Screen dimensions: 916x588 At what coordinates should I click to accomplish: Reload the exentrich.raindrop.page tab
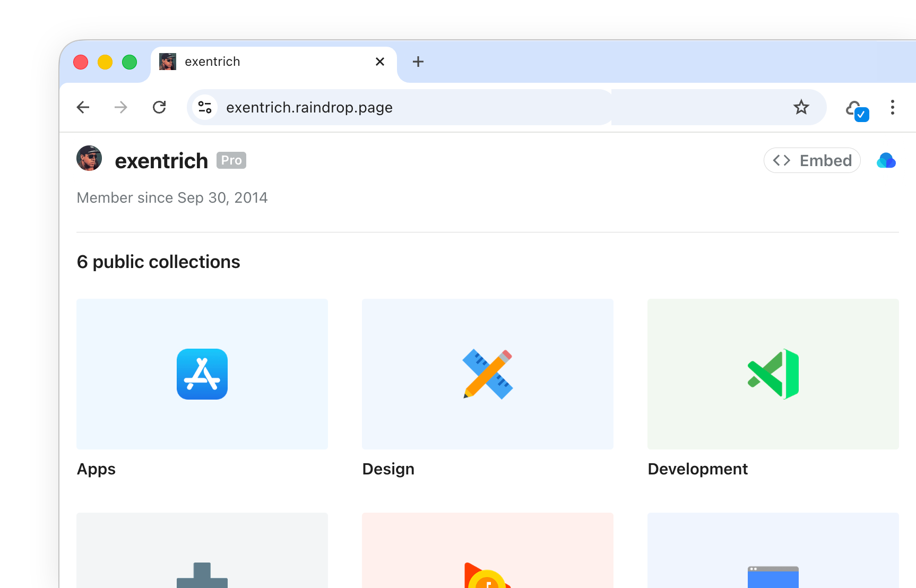(159, 107)
